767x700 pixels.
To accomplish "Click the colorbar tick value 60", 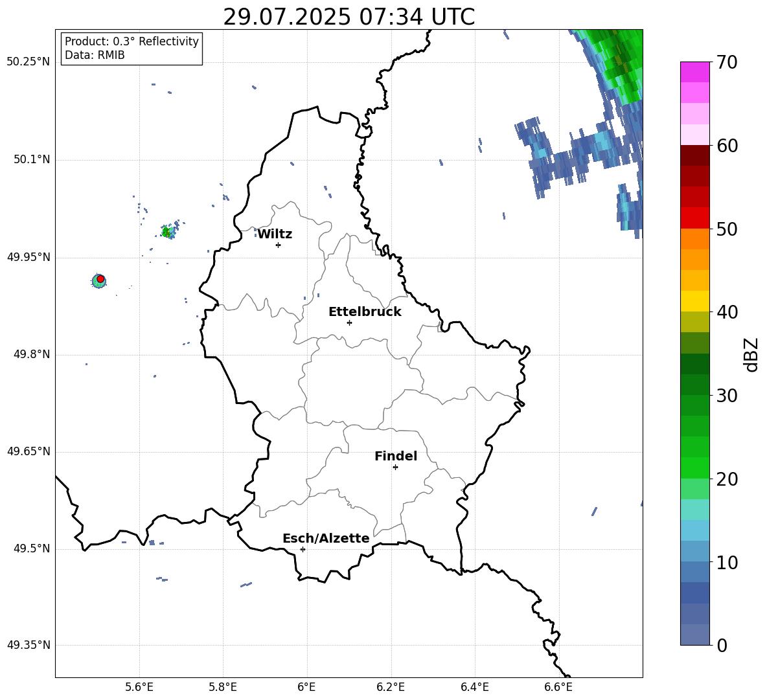I will [x=727, y=146].
